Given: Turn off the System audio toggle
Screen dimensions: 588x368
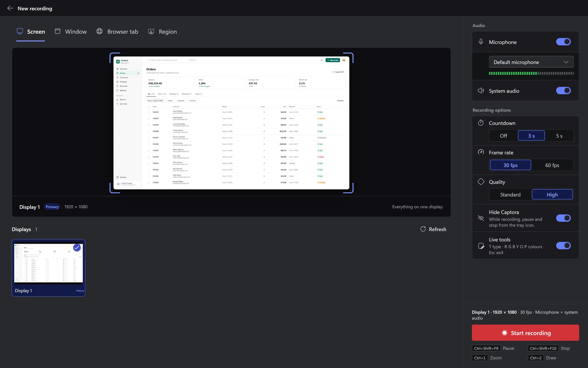Looking at the screenshot, I should pos(563,91).
